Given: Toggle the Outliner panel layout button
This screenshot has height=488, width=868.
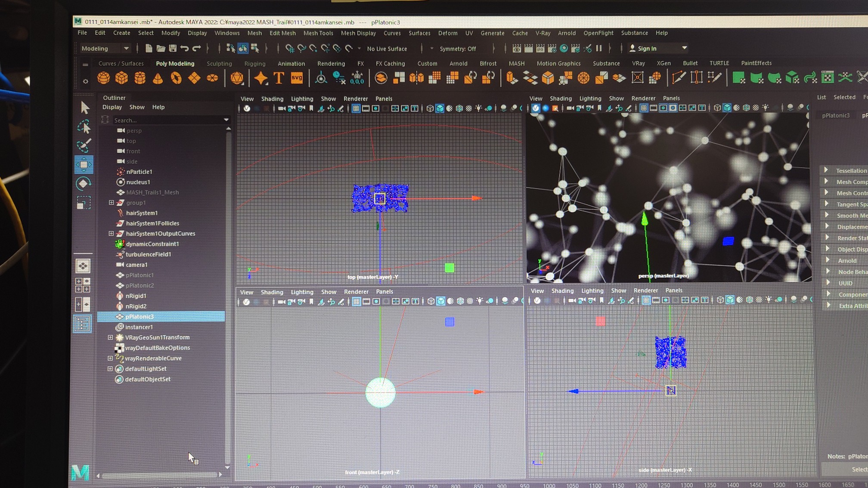Looking at the screenshot, I should tap(83, 324).
